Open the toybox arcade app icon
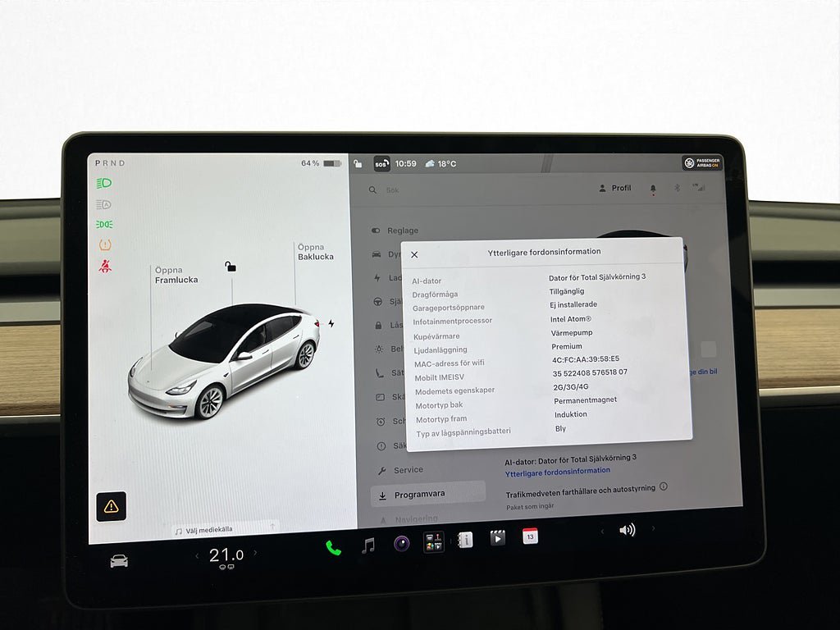This screenshot has height=630, width=840. pos(433,541)
